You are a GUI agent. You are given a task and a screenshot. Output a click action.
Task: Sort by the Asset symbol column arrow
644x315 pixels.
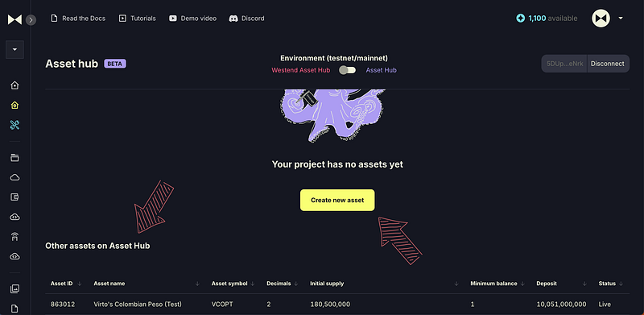pos(253,284)
